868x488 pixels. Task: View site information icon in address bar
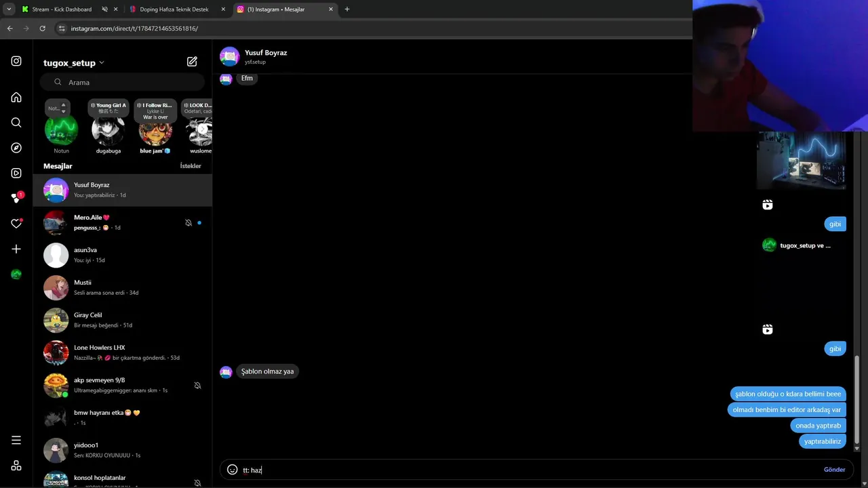(62, 28)
